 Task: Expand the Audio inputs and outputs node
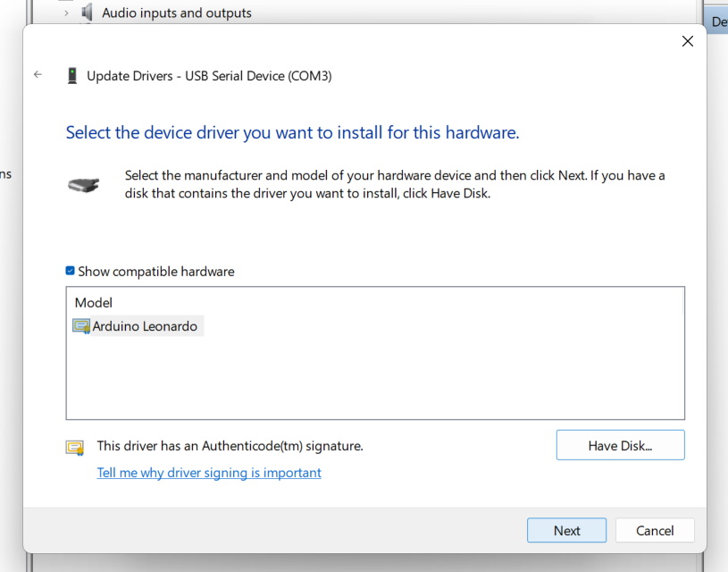click(66, 13)
